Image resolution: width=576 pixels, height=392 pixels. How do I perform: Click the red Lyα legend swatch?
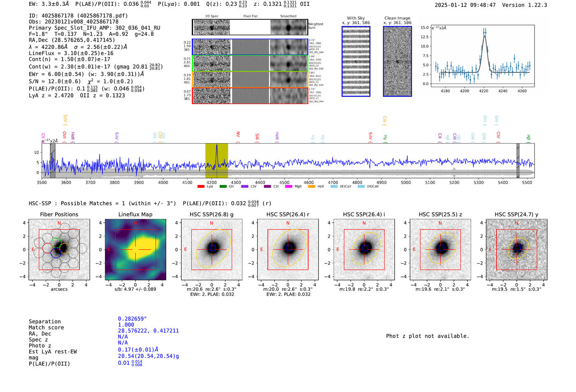tap(201, 186)
